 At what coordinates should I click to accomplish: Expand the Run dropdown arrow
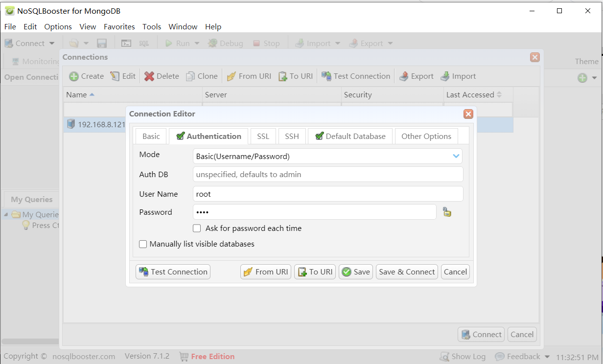coord(197,44)
